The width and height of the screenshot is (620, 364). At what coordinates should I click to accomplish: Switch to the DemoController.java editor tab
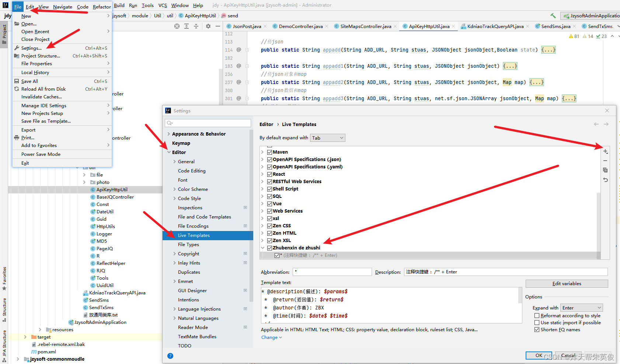pos(300,26)
